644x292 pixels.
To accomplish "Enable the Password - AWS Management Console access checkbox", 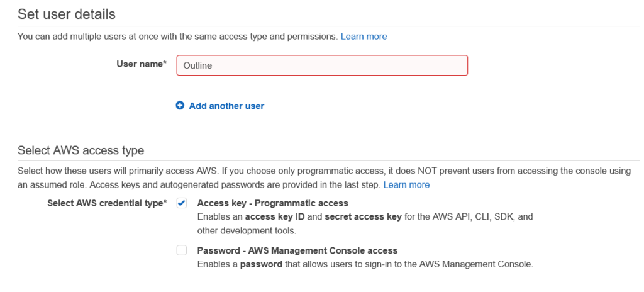I will [x=182, y=250].
